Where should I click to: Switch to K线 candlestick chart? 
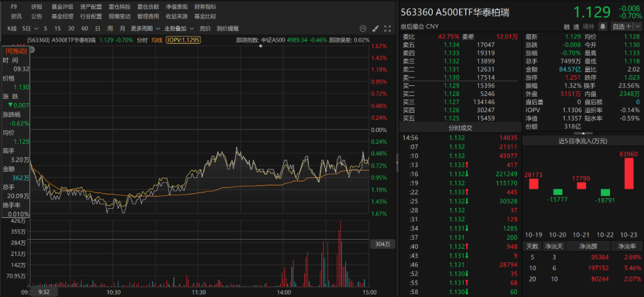click(12, 29)
